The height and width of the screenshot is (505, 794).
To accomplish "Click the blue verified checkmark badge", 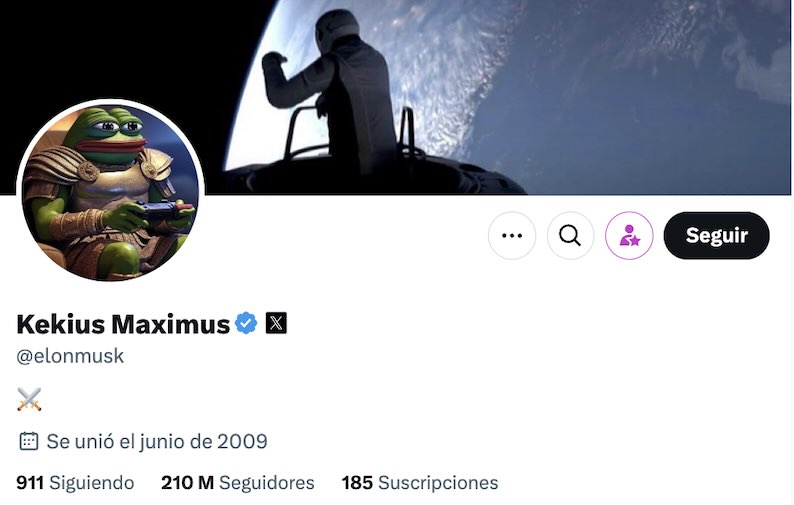I will [x=246, y=323].
